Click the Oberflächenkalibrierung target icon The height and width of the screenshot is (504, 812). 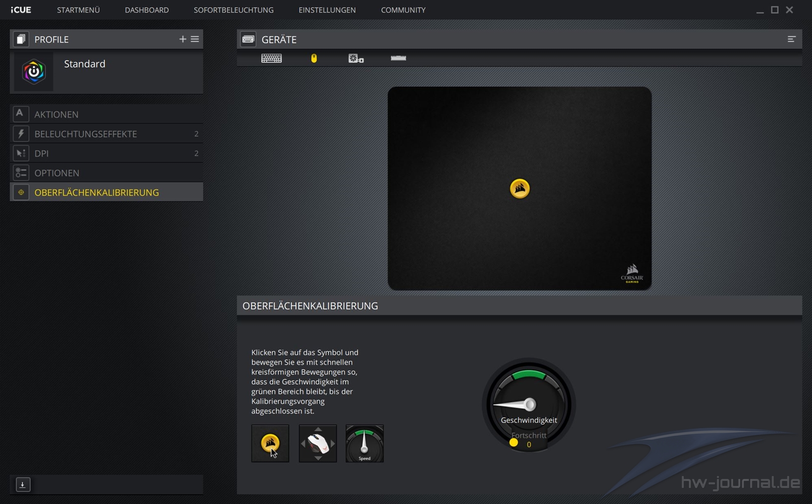coord(21,192)
